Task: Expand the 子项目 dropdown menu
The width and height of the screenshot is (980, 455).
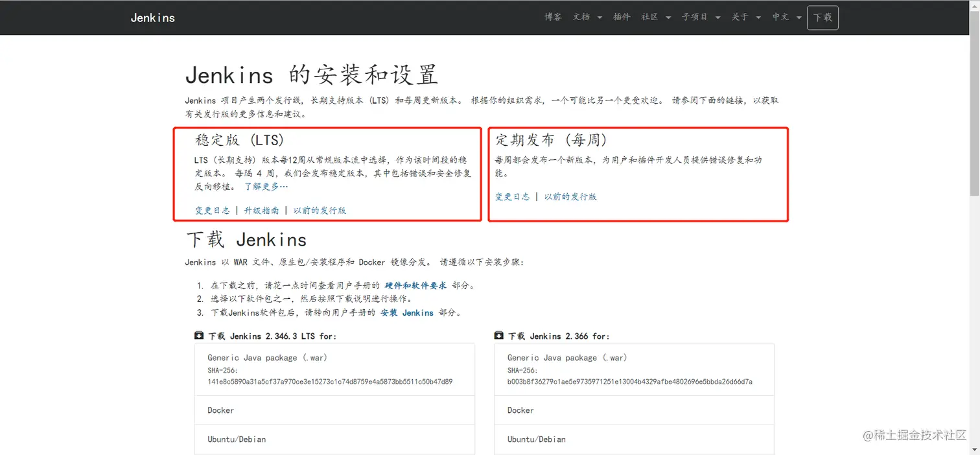Action: click(701, 17)
